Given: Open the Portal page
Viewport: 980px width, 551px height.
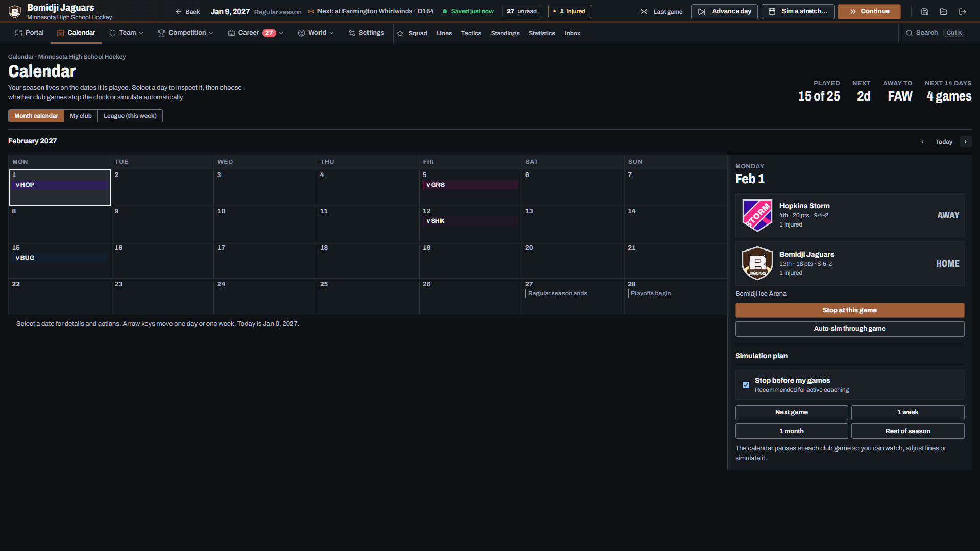Looking at the screenshot, I should [30, 33].
